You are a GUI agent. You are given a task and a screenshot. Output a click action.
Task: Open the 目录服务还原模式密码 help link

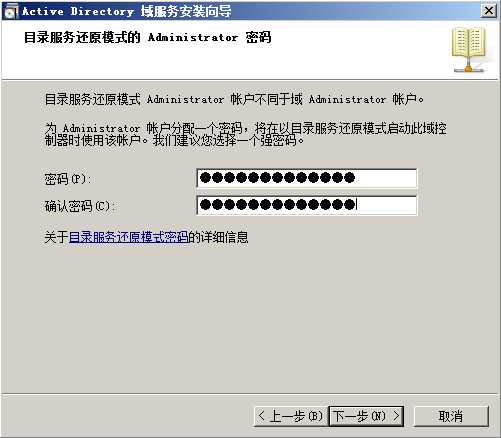[x=129, y=237]
